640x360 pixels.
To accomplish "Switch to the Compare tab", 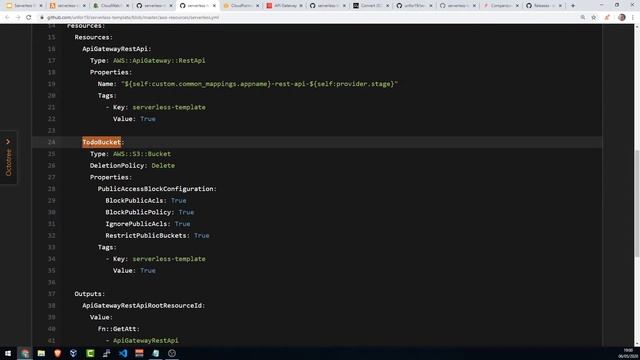I will [x=500, y=6].
